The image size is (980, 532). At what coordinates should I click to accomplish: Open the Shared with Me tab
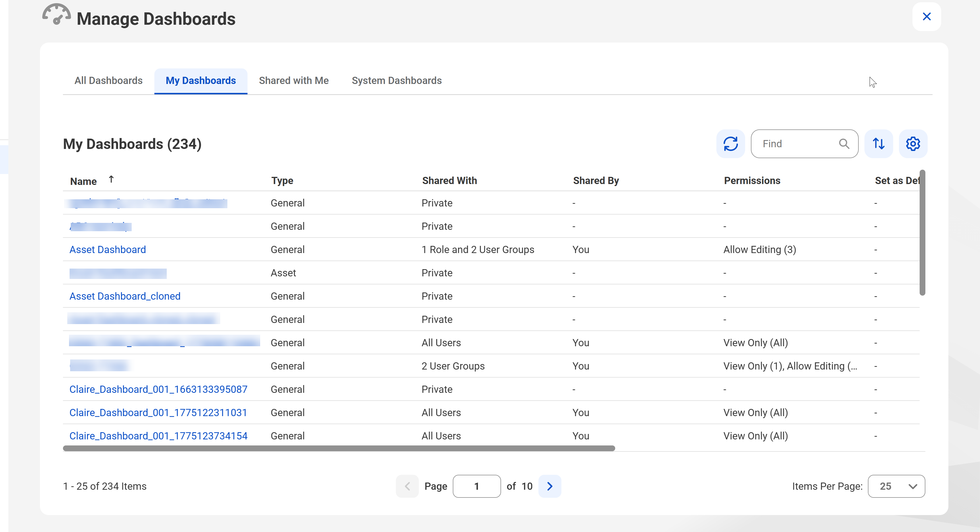[294, 81]
